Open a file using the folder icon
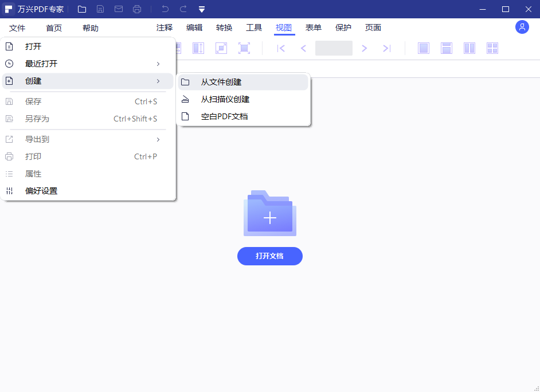This screenshot has height=392, width=540. [82, 9]
